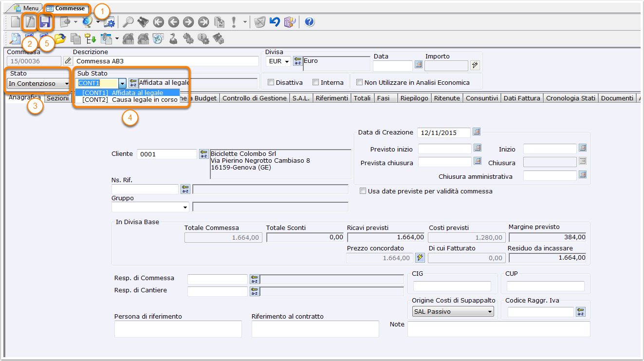
Task: Select CONT1 Affidata al legale option
Action: [x=128, y=93]
